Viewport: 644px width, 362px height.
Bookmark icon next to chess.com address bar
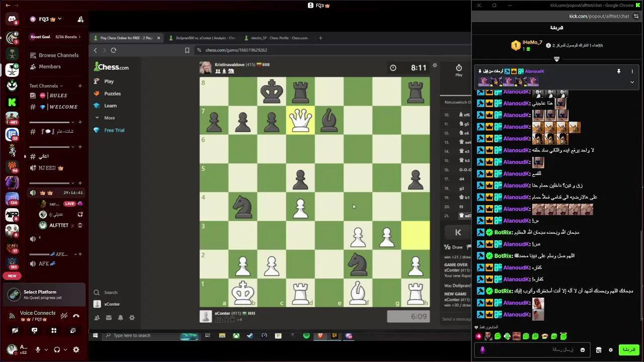(187, 50)
